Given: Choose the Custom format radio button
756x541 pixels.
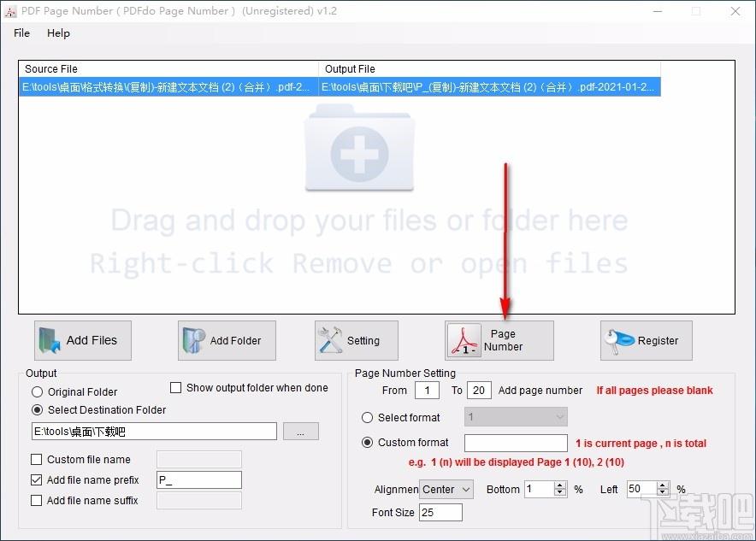Looking at the screenshot, I should coord(368,442).
